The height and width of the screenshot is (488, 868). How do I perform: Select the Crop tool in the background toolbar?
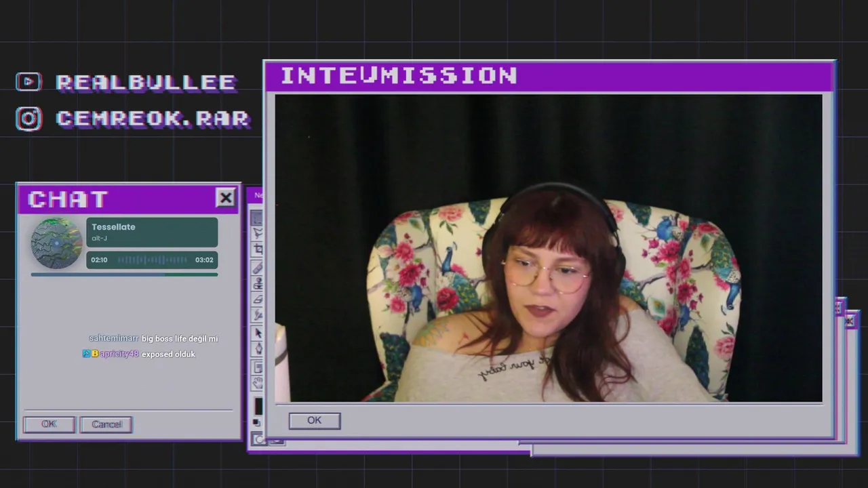point(257,250)
